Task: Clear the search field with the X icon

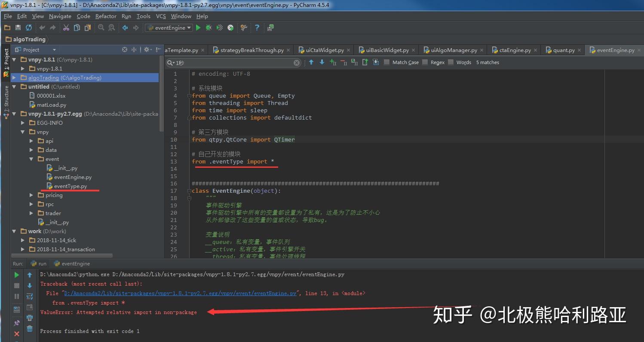Action: pos(297,63)
